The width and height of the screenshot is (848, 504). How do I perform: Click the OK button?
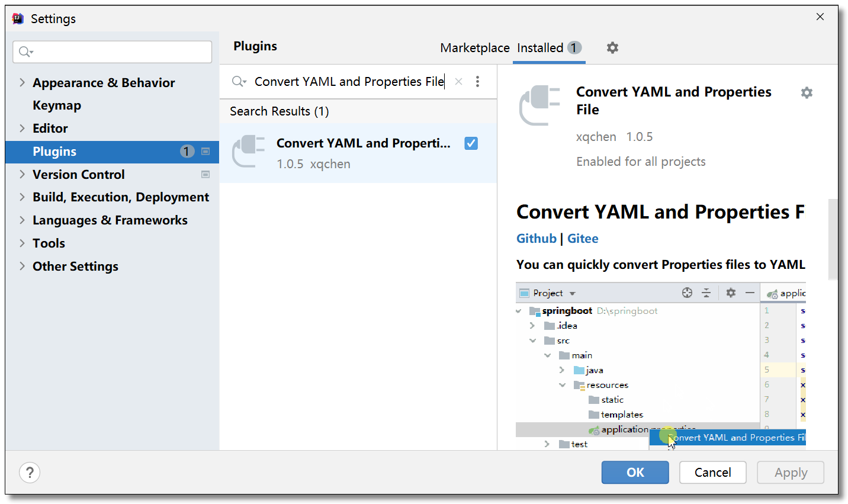(x=635, y=472)
